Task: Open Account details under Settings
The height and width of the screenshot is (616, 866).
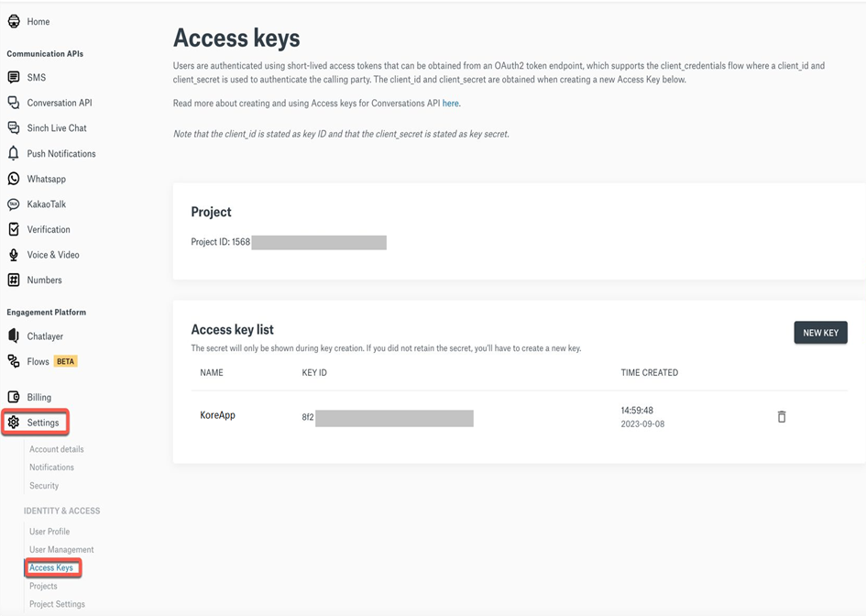Action: pos(57,449)
